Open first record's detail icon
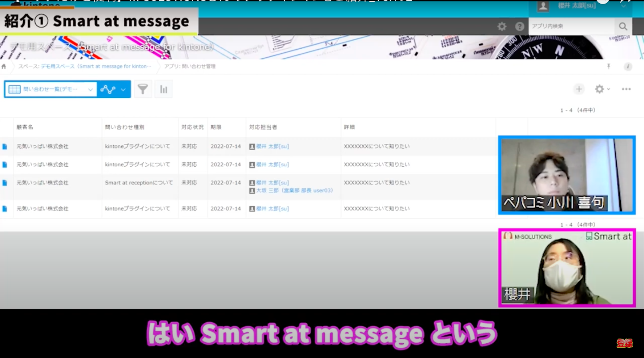 point(5,147)
